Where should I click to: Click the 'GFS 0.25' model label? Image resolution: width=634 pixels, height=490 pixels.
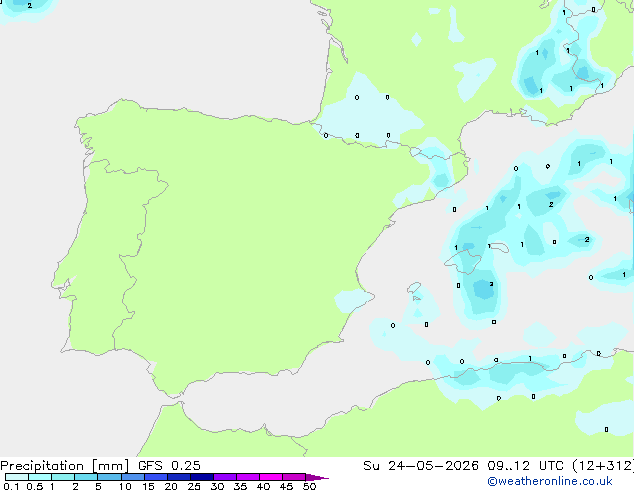pos(169,466)
